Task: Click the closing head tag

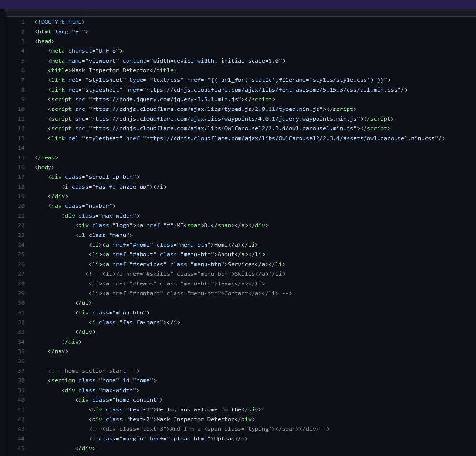Action: point(46,158)
